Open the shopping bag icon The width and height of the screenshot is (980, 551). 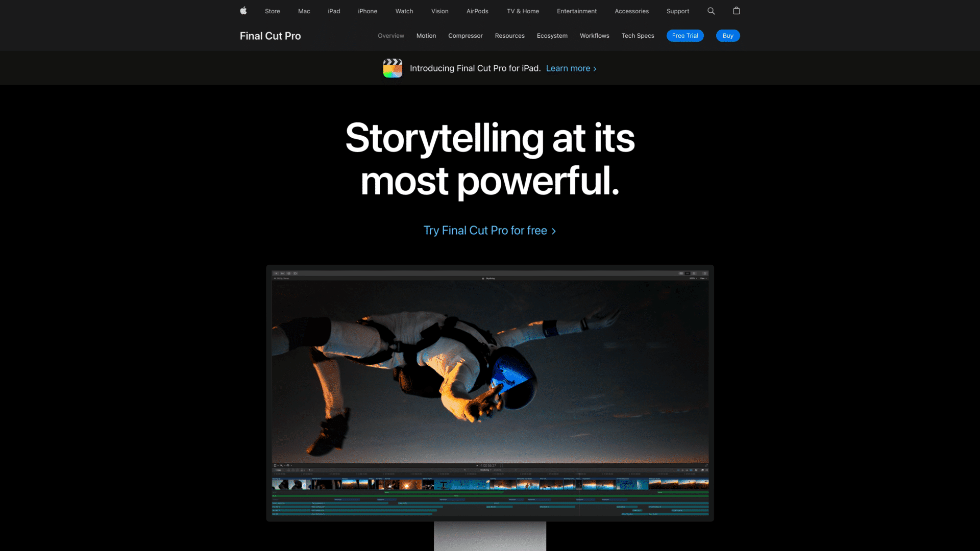pyautogui.click(x=737, y=11)
